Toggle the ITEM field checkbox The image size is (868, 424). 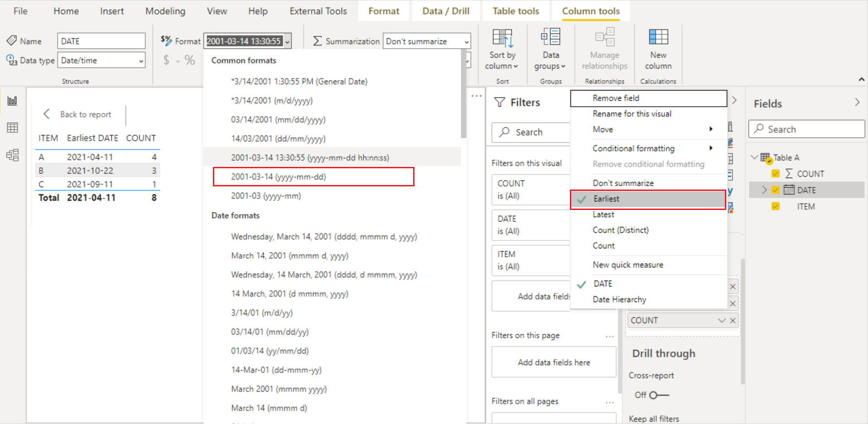(776, 206)
